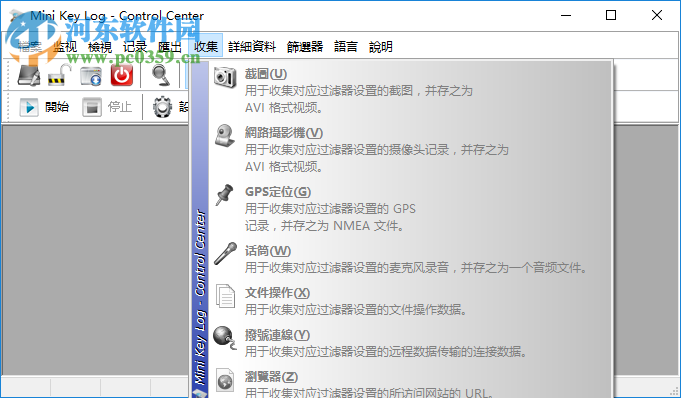
Task: Click the document icon for 文件操作
Action: click(x=225, y=296)
